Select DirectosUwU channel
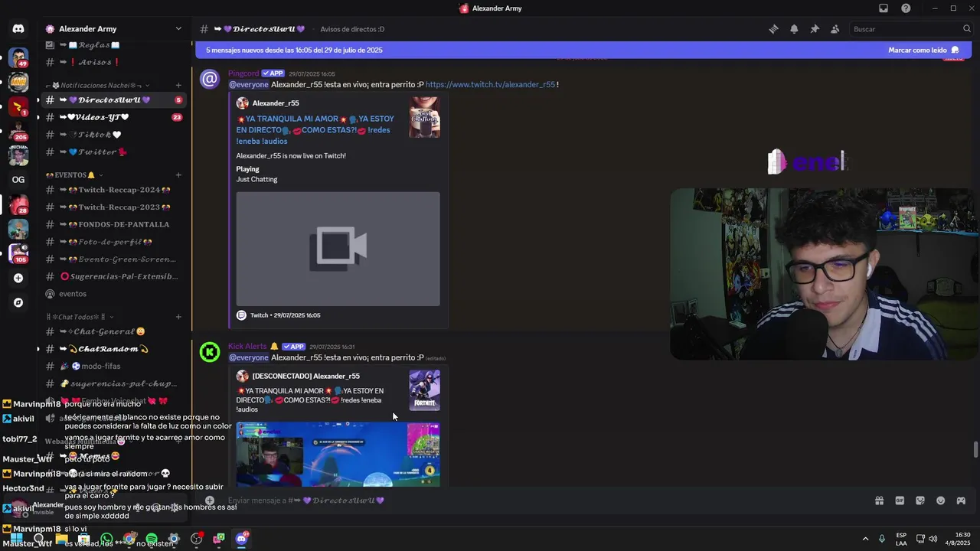The image size is (980, 551). point(113,99)
